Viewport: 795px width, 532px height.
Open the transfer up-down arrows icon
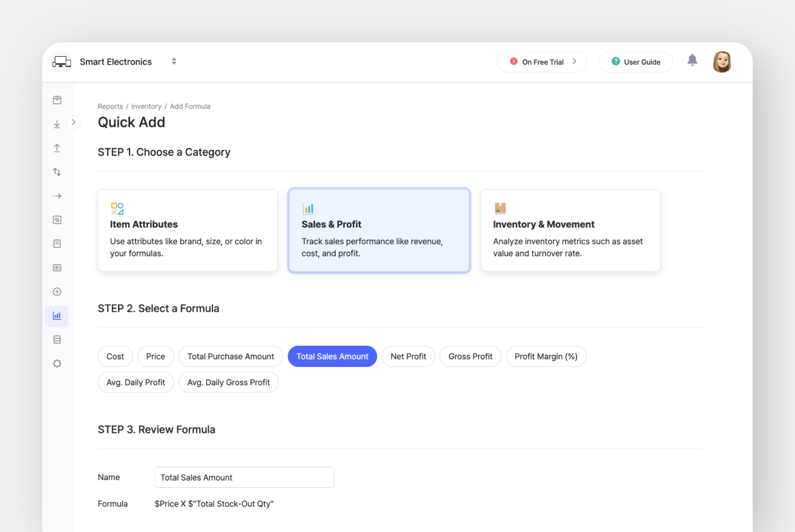[x=57, y=172]
